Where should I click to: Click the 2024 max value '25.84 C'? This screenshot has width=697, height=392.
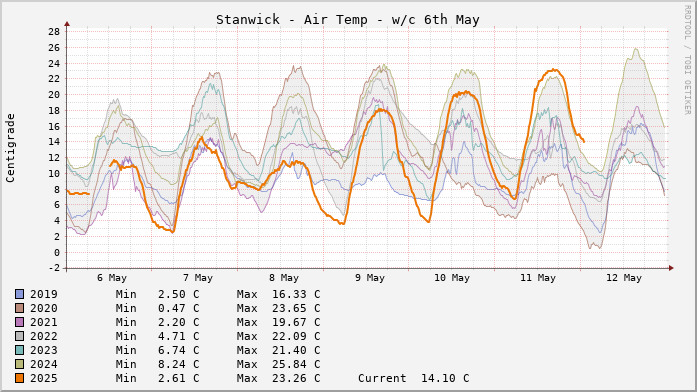tap(296, 364)
